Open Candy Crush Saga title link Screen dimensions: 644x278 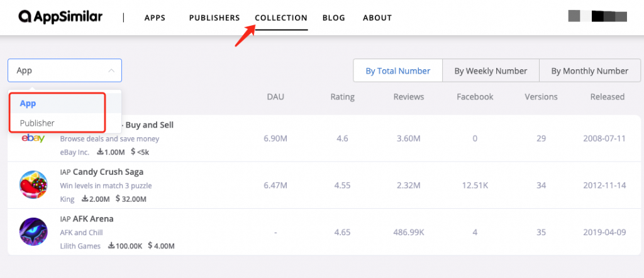108,172
